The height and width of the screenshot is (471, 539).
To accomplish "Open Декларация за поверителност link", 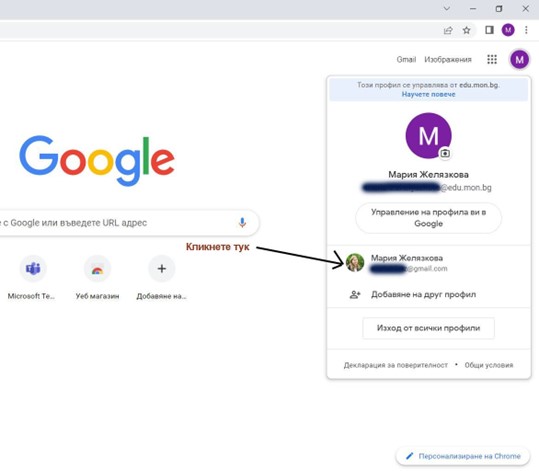I will 396,365.
